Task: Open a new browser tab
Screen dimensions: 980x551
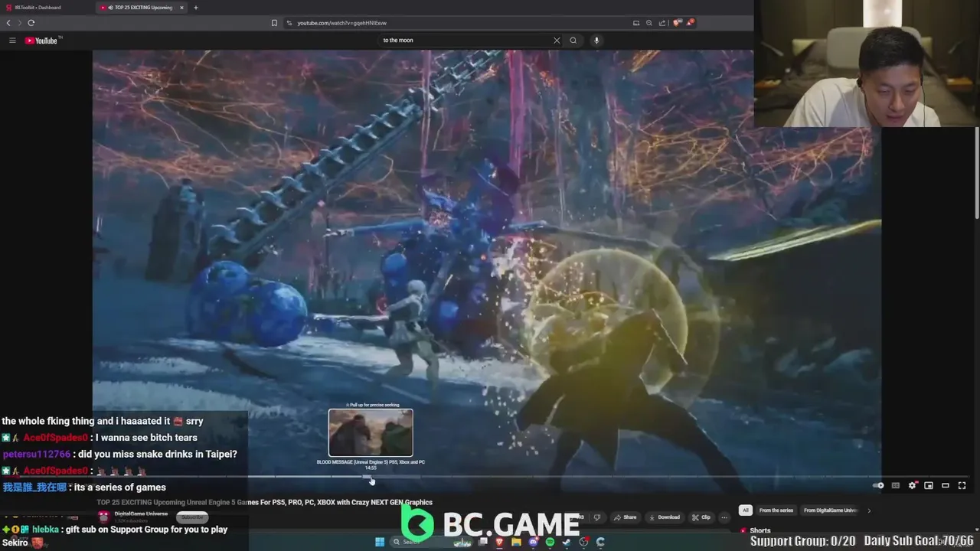Action: coord(196,8)
